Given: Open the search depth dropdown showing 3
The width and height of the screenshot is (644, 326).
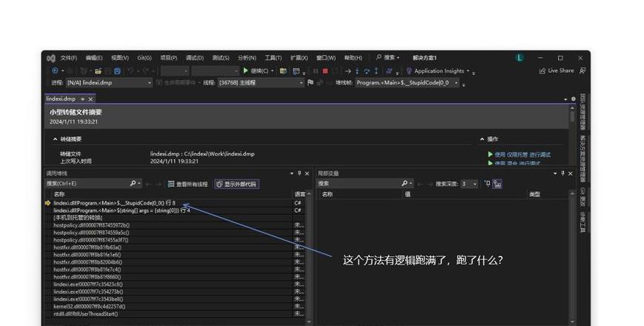Looking at the screenshot, I should coord(468,184).
